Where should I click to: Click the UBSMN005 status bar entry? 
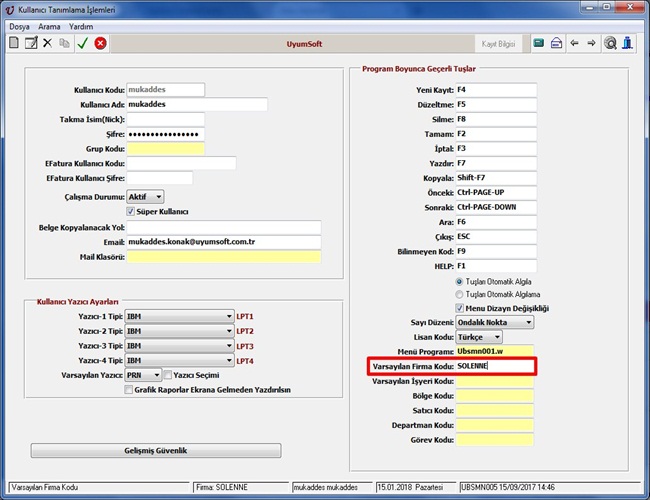tap(550, 487)
